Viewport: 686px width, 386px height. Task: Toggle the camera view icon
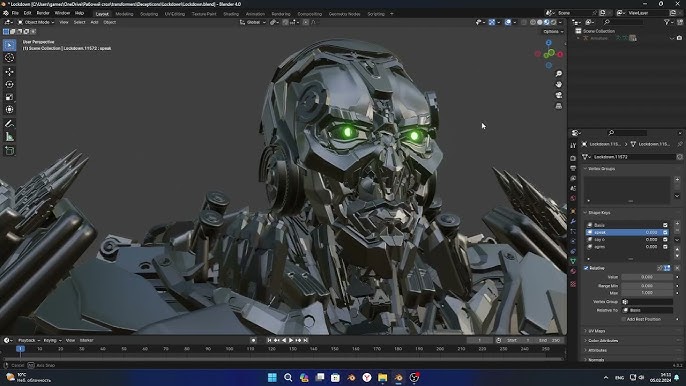(x=559, y=95)
